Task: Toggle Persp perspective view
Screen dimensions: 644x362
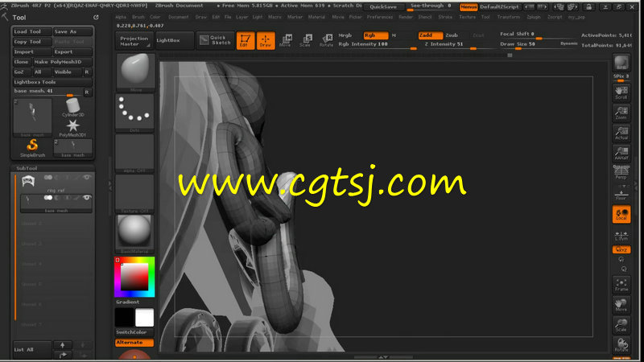Action: pyautogui.click(x=621, y=172)
